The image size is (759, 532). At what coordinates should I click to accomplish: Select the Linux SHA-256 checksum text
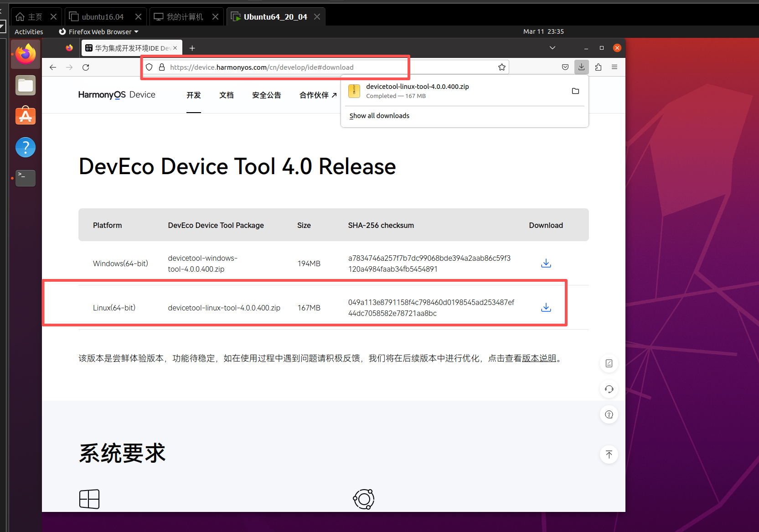click(431, 308)
